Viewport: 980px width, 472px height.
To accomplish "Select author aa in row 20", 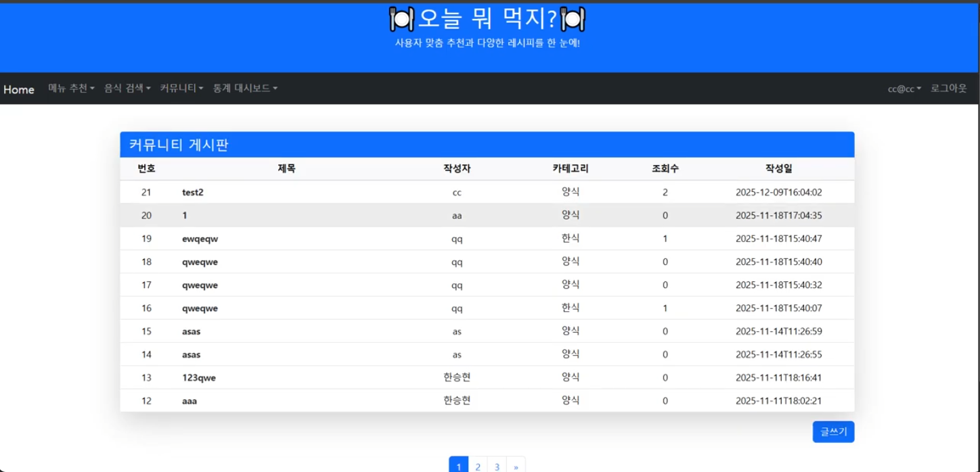I will coord(457,216).
